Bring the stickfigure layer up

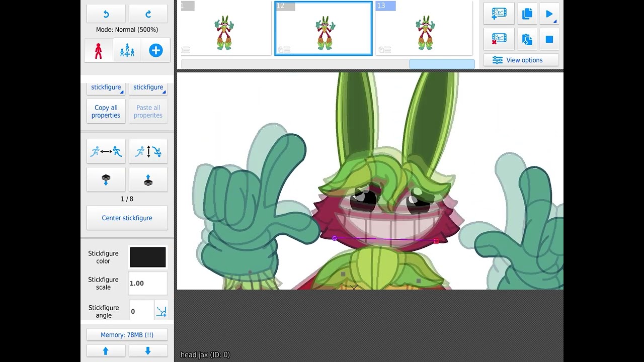tap(148, 180)
